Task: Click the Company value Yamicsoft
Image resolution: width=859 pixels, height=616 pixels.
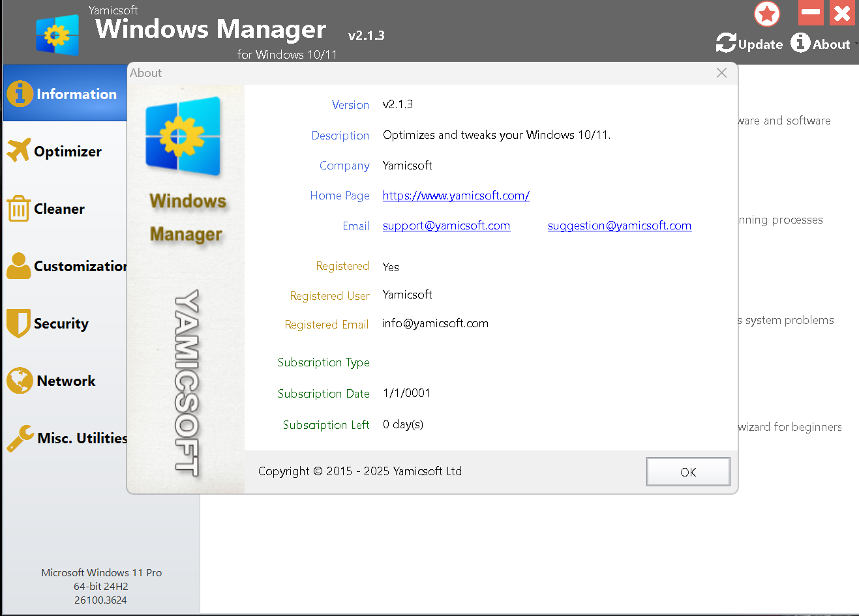Action: (408, 166)
